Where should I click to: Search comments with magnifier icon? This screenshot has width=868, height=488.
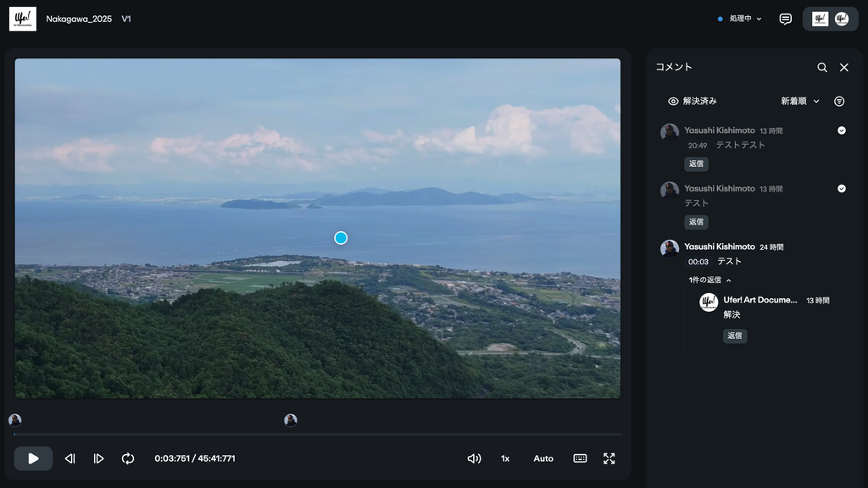(822, 68)
